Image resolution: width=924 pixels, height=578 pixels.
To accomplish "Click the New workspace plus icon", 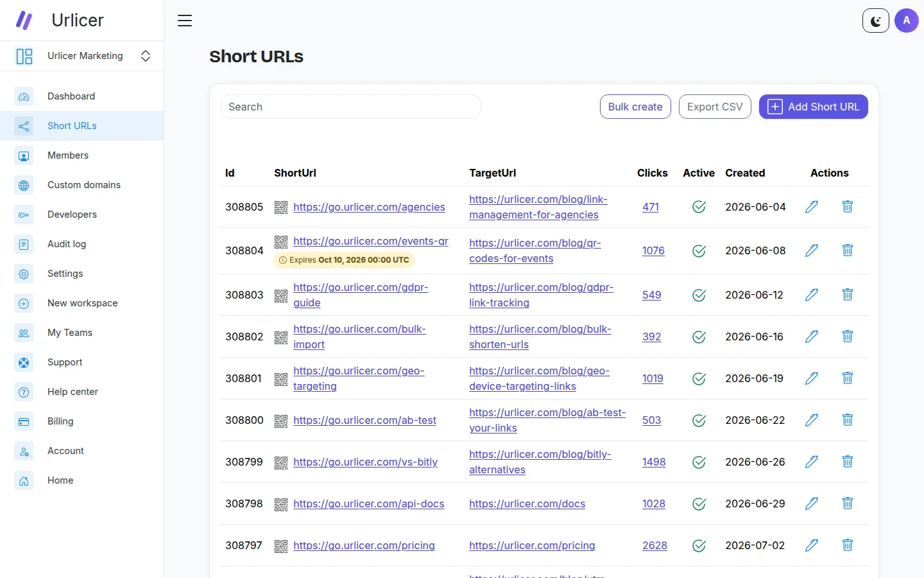I will click(24, 303).
